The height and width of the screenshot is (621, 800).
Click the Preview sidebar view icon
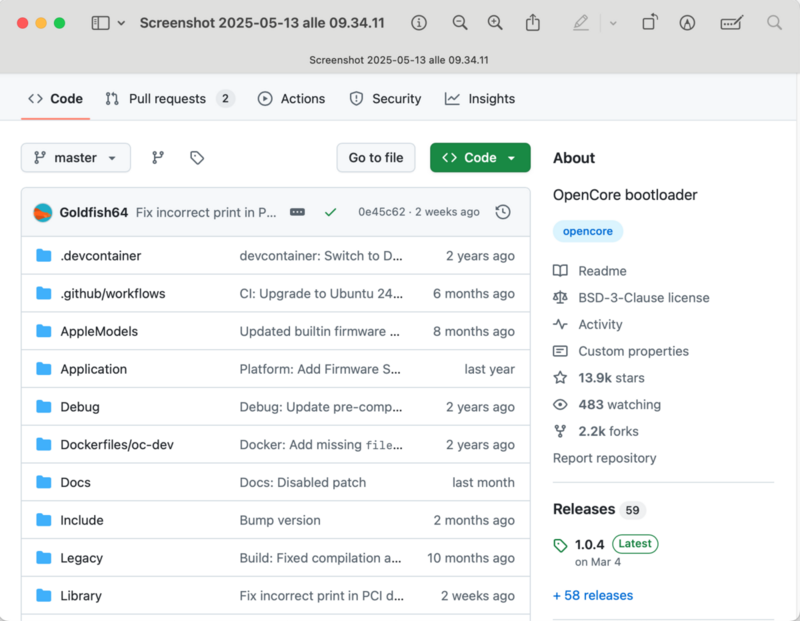click(x=101, y=23)
